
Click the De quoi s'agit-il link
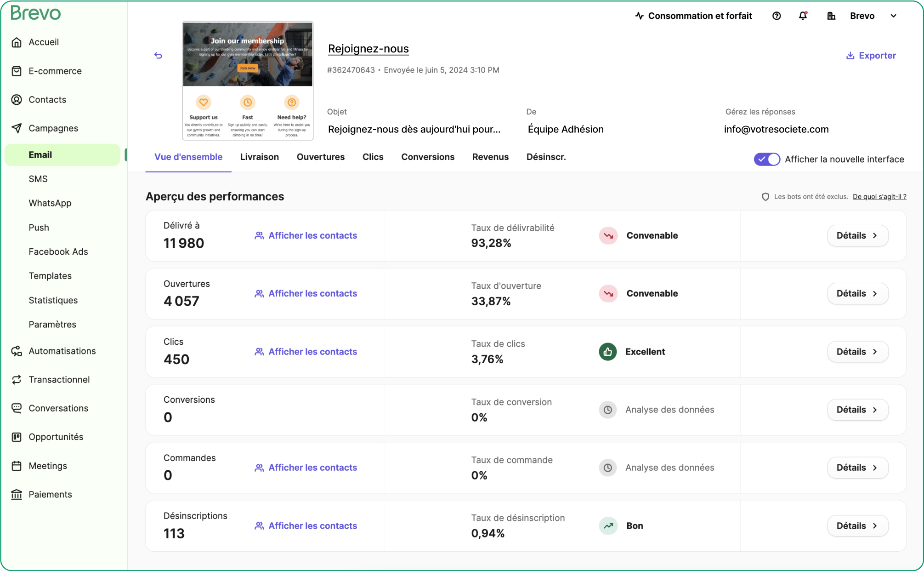point(879,197)
